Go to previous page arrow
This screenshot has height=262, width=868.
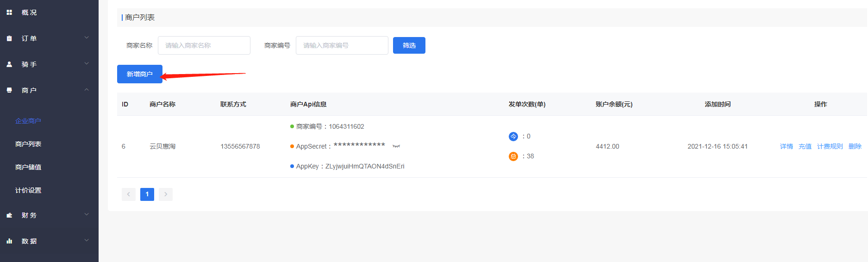(x=129, y=194)
